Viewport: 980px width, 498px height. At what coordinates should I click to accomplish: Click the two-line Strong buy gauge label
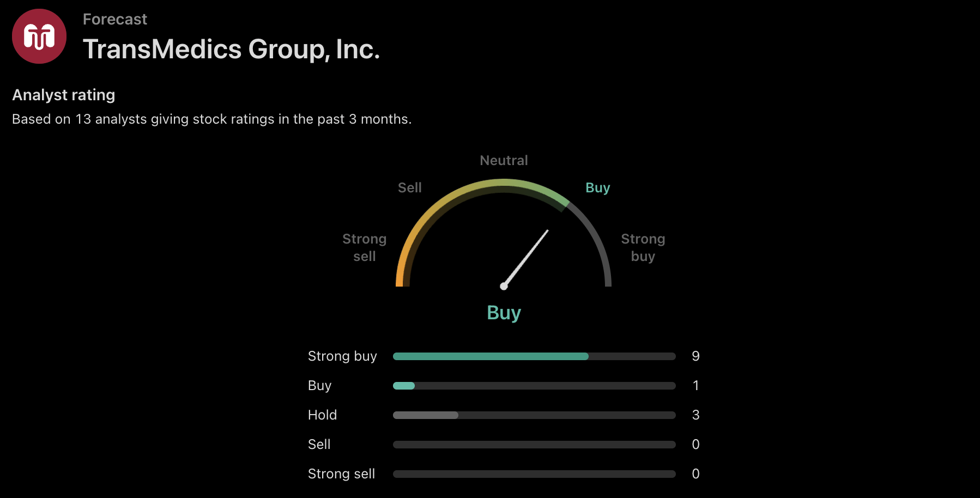coord(643,247)
